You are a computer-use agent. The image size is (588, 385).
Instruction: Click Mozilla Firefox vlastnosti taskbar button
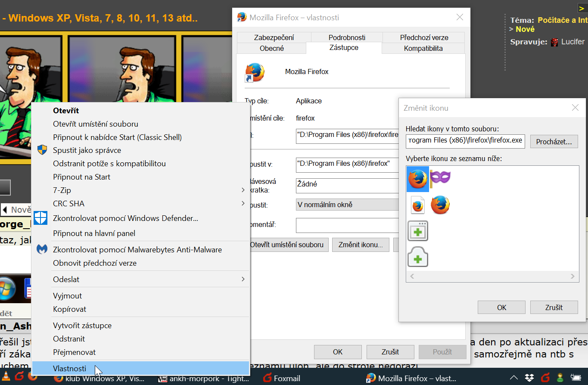(x=411, y=378)
